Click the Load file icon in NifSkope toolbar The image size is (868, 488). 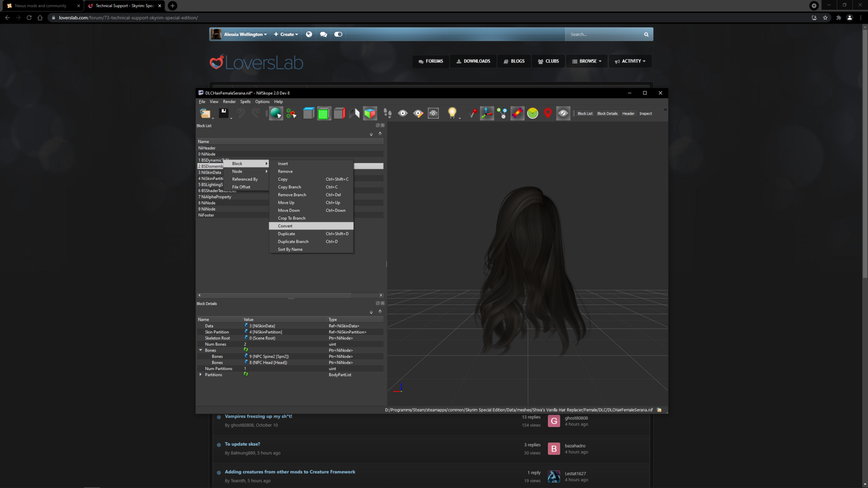pyautogui.click(x=205, y=113)
